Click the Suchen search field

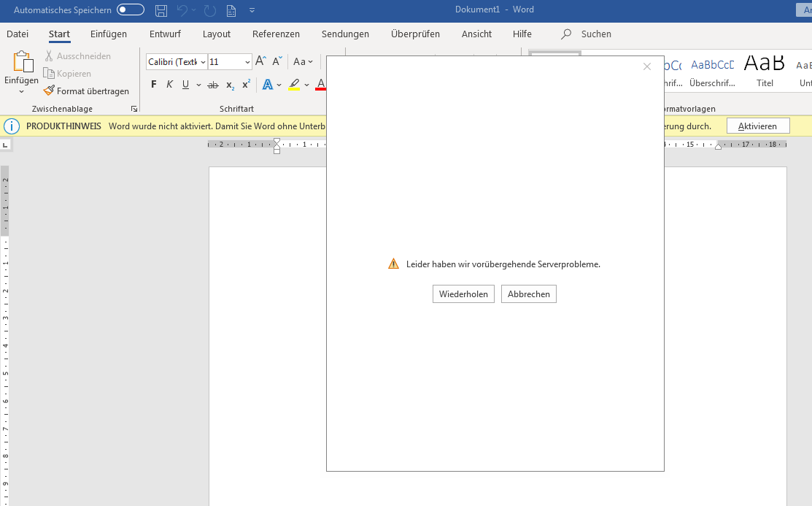tap(595, 34)
